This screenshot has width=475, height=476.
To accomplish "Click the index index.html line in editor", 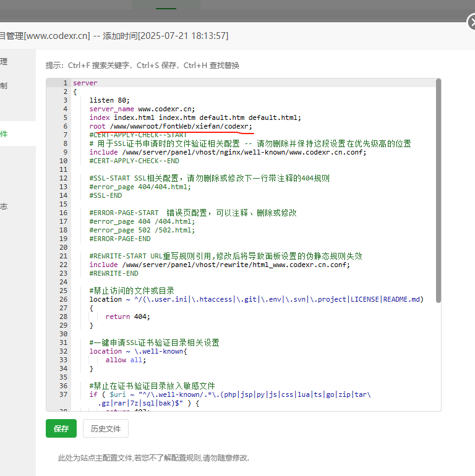I will (195, 117).
